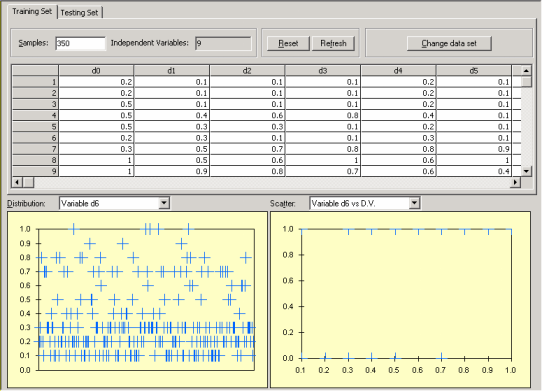Select row header 2
The width and height of the screenshot is (542, 391).
click(35, 93)
